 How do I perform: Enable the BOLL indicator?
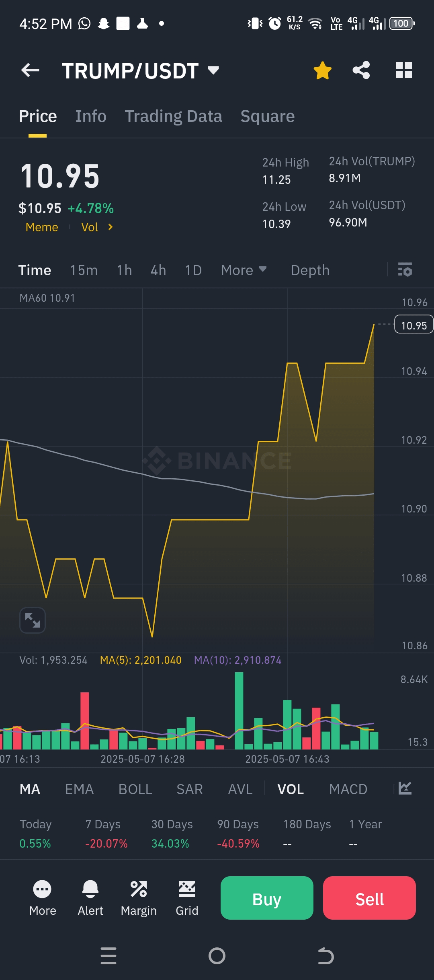[x=135, y=789]
